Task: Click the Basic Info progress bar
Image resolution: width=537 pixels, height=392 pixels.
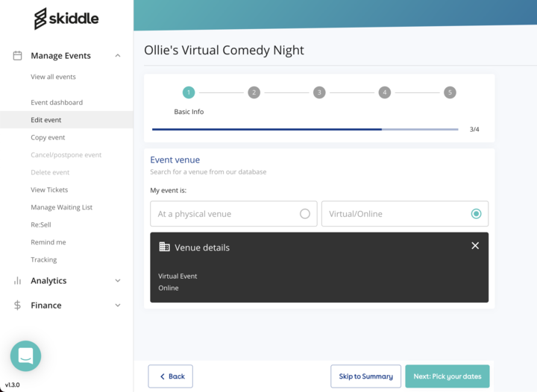Action: (305, 130)
